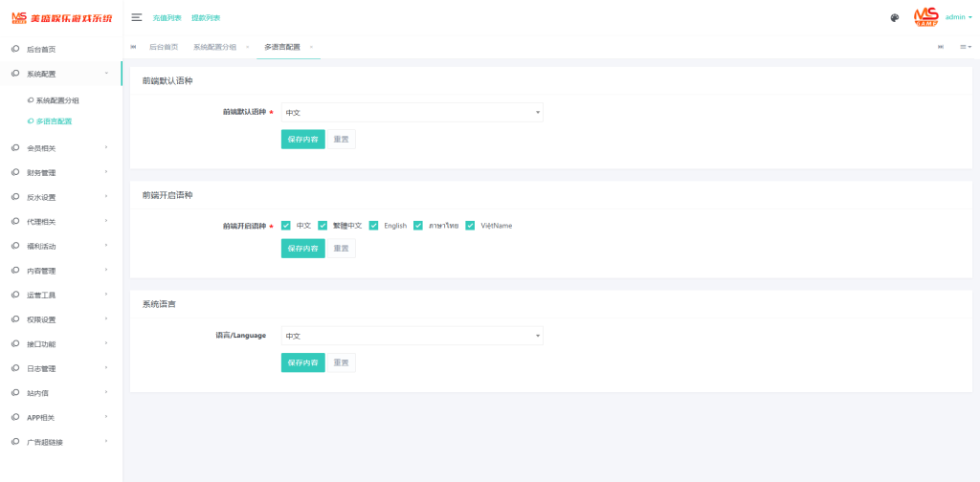Open the 语言/Language dropdown
Image resolution: width=980 pixels, height=482 pixels.
[x=412, y=336]
